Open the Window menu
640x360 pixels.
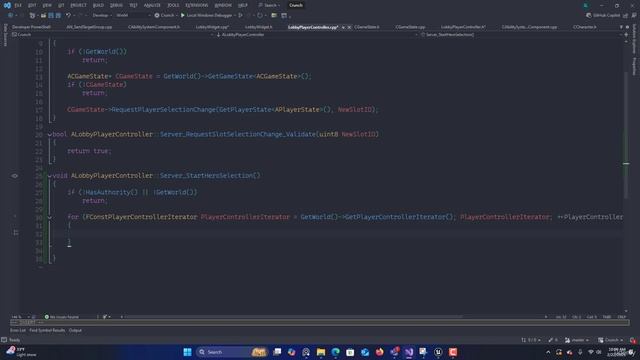223,5
